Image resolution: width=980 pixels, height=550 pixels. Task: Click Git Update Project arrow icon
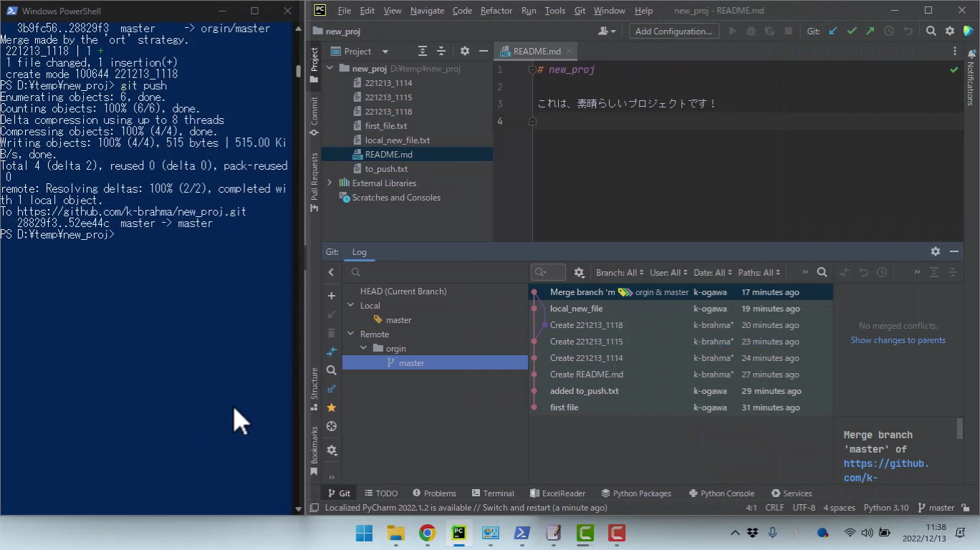(x=832, y=31)
